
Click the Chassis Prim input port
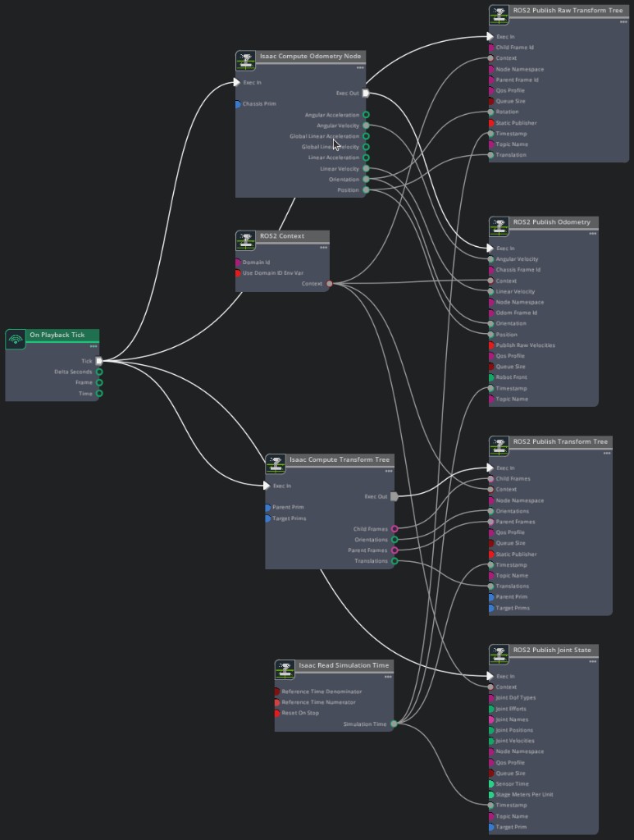click(237, 104)
